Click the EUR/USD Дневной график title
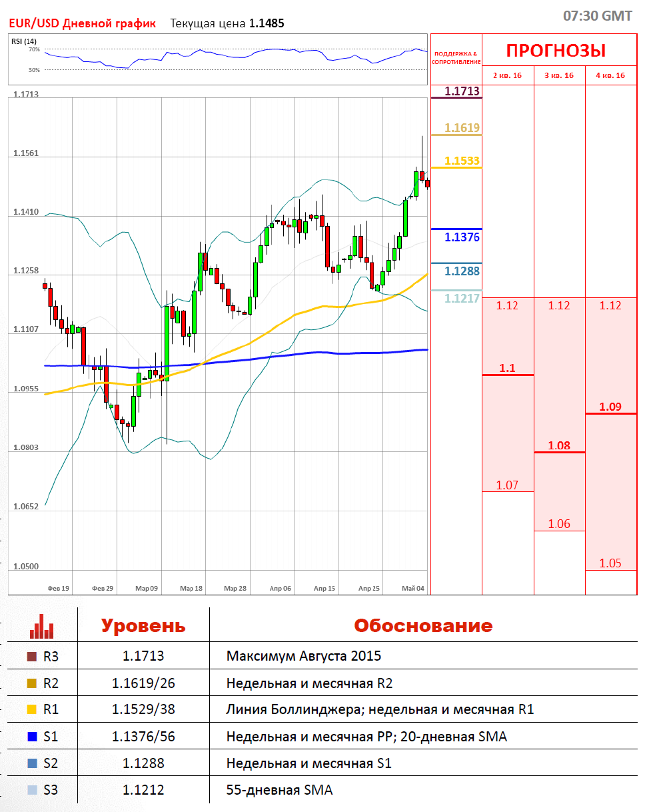649x812 pixels. (82, 23)
